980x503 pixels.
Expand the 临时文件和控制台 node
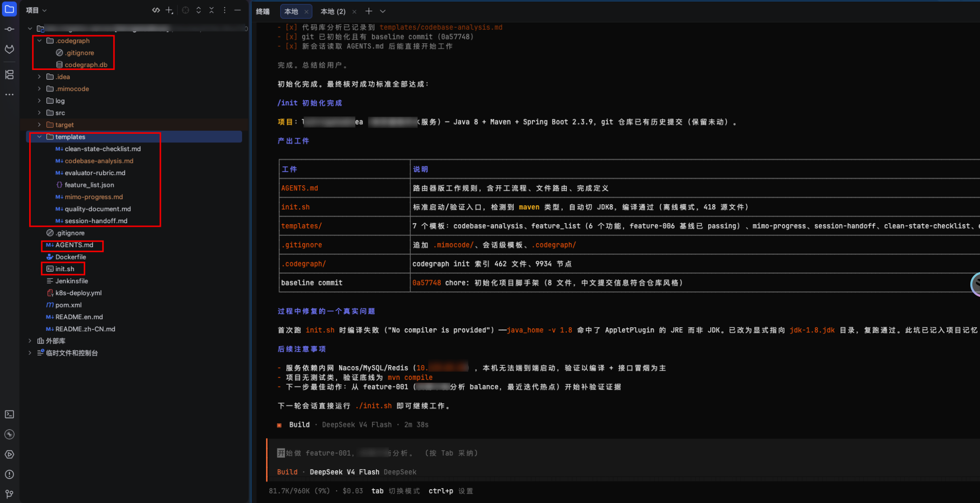[30, 353]
